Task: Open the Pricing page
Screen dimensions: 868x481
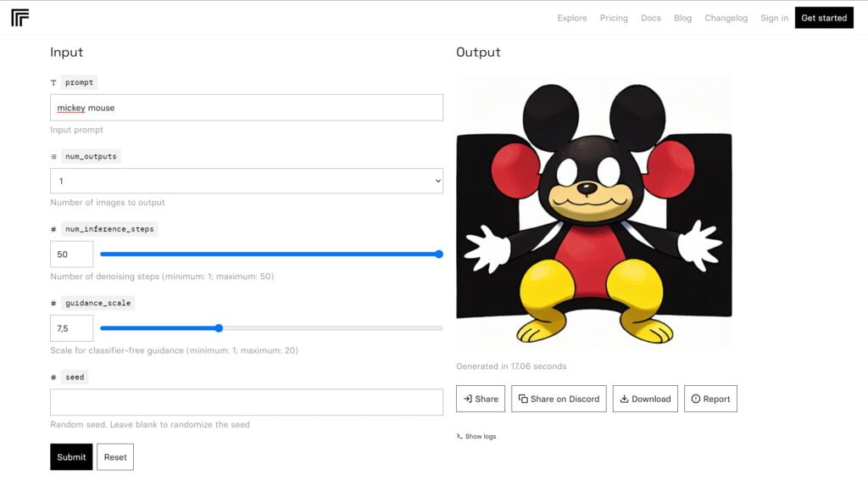Action: pyautogui.click(x=614, y=18)
